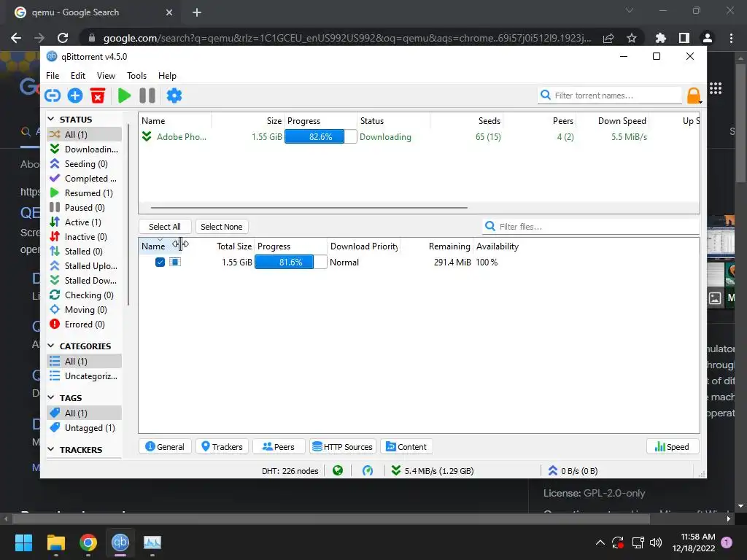Open the Help menu
The image size is (747, 560).
pos(167,76)
